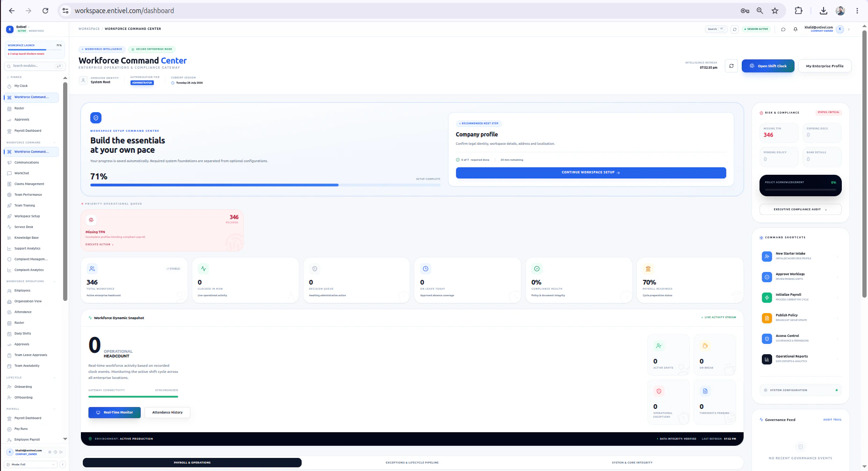Image resolution: width=868 pixels, height=471 pixels.
Task: Open the settings gear in sidebar user card
Action: 50,452
